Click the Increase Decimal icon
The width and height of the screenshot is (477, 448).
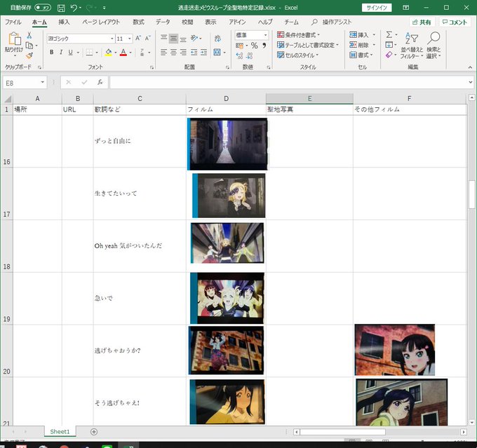pyautogui.click(x=239, y=55)
